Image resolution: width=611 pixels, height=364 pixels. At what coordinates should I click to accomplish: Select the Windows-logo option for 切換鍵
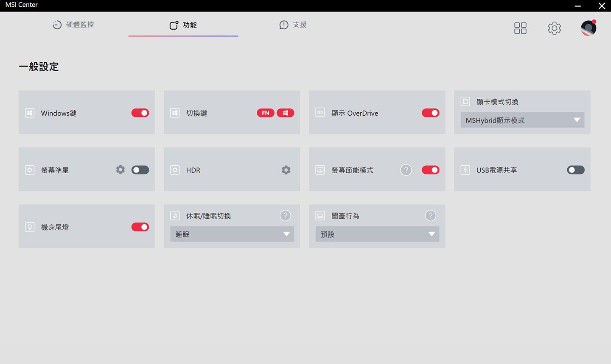click(286, 113)
